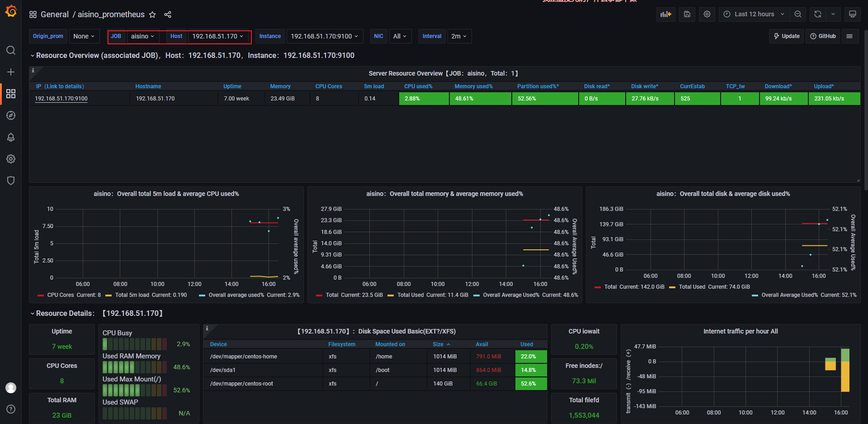Open the CPU iowait panel title menu
The image size is (868, 424).
584,331
